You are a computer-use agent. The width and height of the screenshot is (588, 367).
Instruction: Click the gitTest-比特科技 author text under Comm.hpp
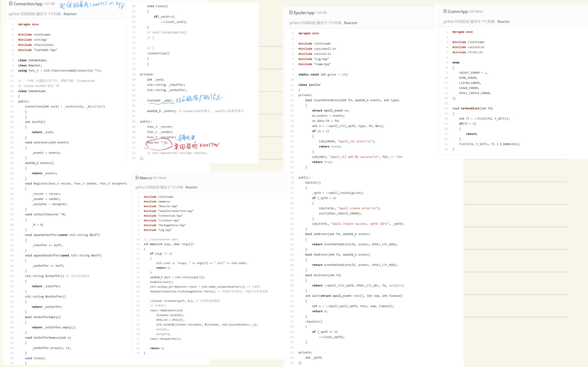coord(456,21)
